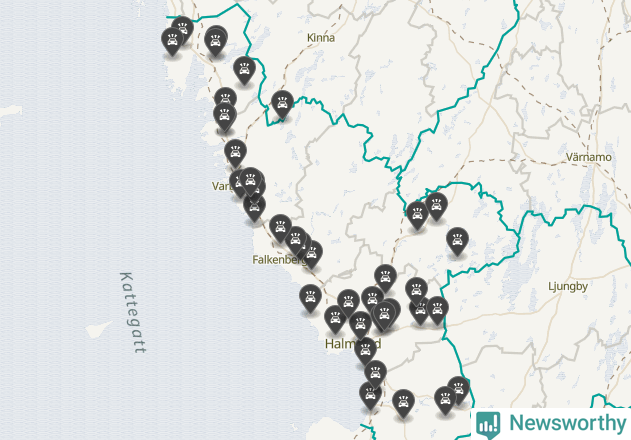Select the bottom-most car marker south of Halmstad
Image resolution: width=631 pixels, height=440 pixels.
tap(371, 396)
